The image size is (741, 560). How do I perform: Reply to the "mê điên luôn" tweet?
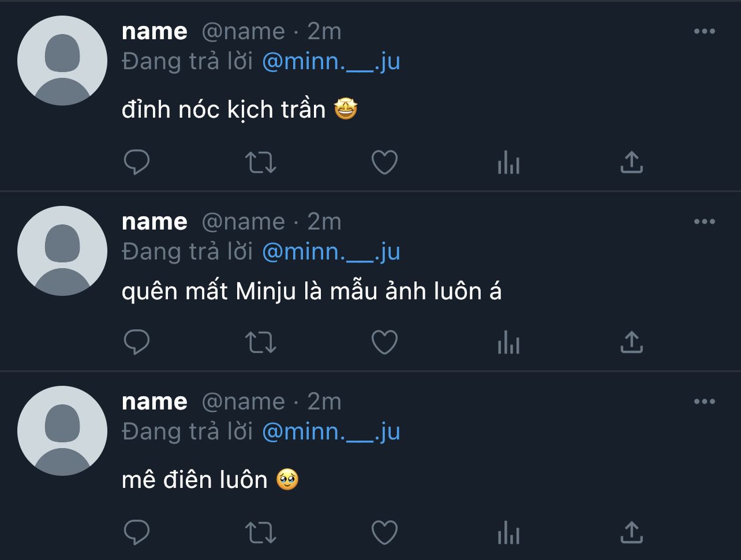137,533
